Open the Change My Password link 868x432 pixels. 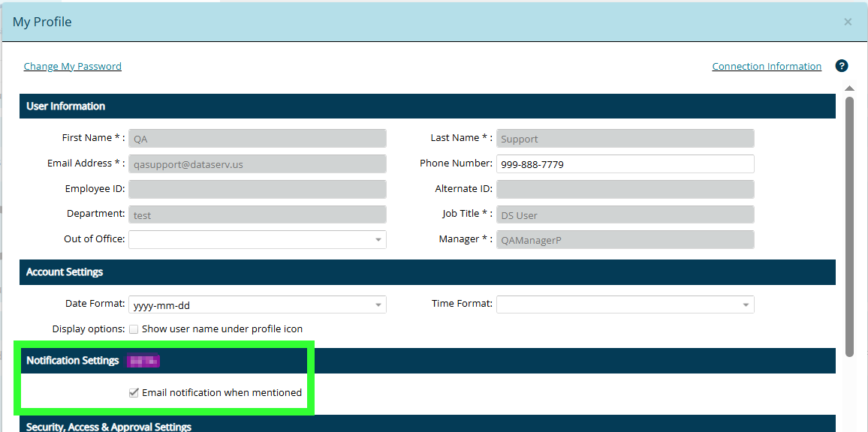pyautogui.click(x=73, y=66)
